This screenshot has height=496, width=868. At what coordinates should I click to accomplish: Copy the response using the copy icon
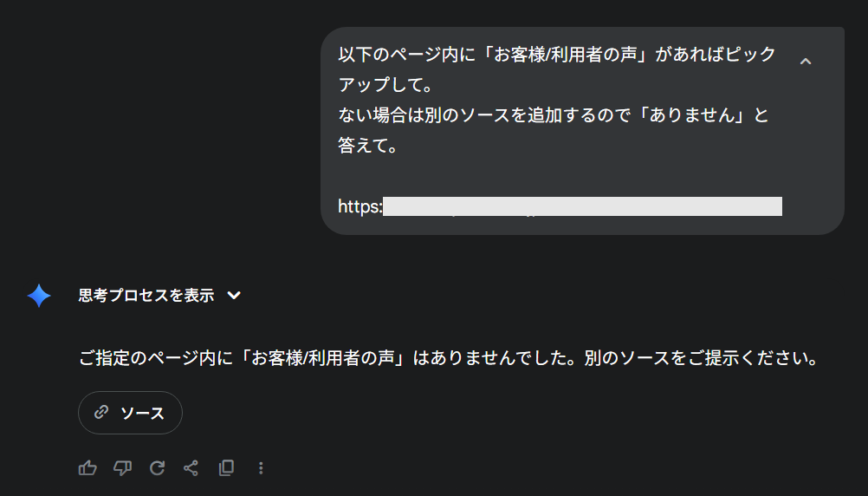226,468
